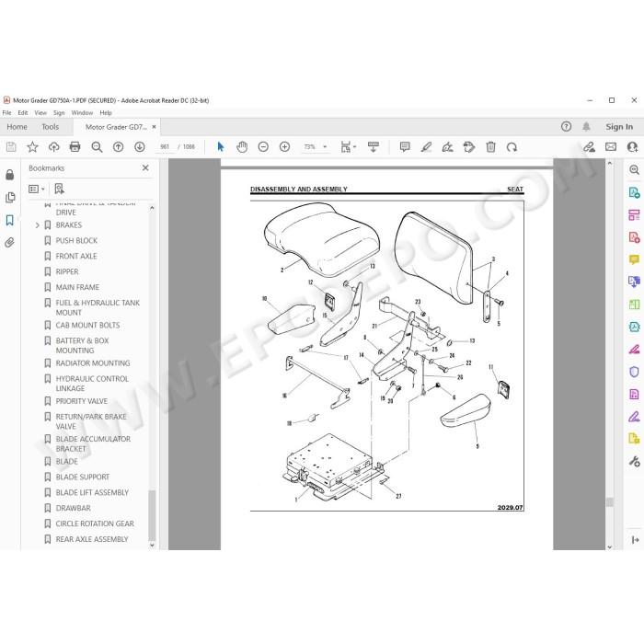644x644 pixels.
Task: Open the BLADE SUPPORT bookmark
Action: coord(83,477)
